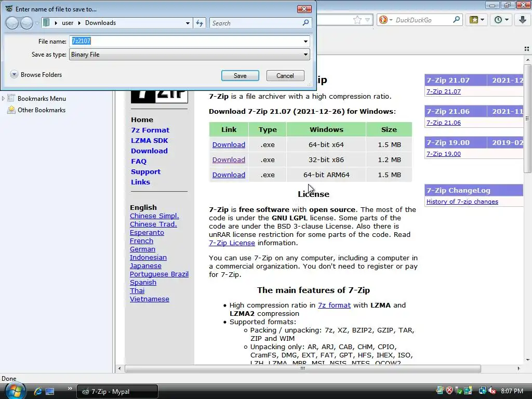Open the FAQ link
This screenshot has width=532, height=399.
(139, 161)
